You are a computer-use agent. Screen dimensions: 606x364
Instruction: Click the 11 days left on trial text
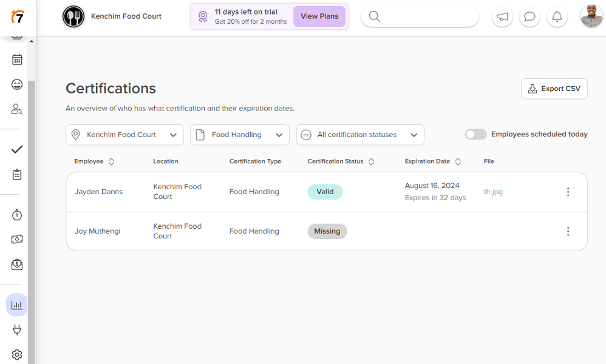point(246,12)
